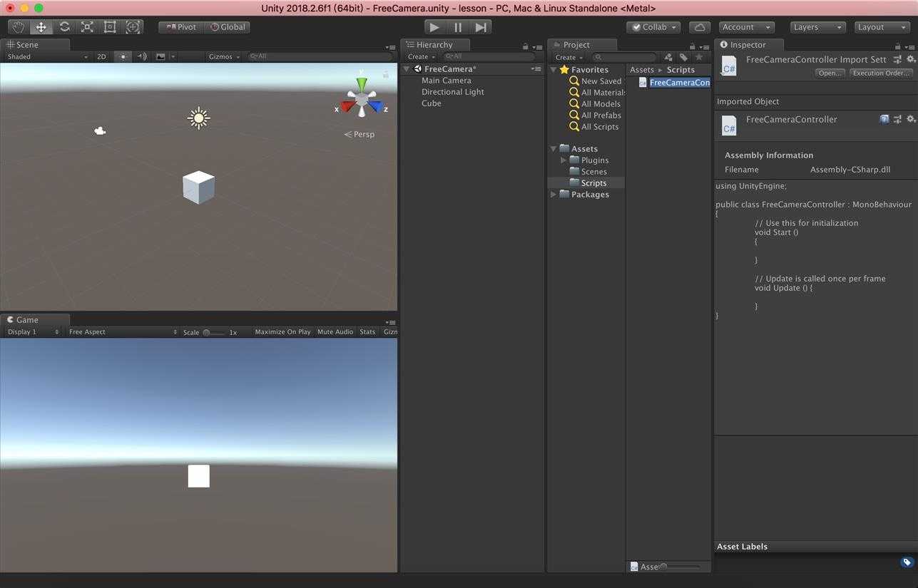Screen dimensions: 918x588
Task: Click the C# script icon in Imported Object
Action: pos(728,125)
